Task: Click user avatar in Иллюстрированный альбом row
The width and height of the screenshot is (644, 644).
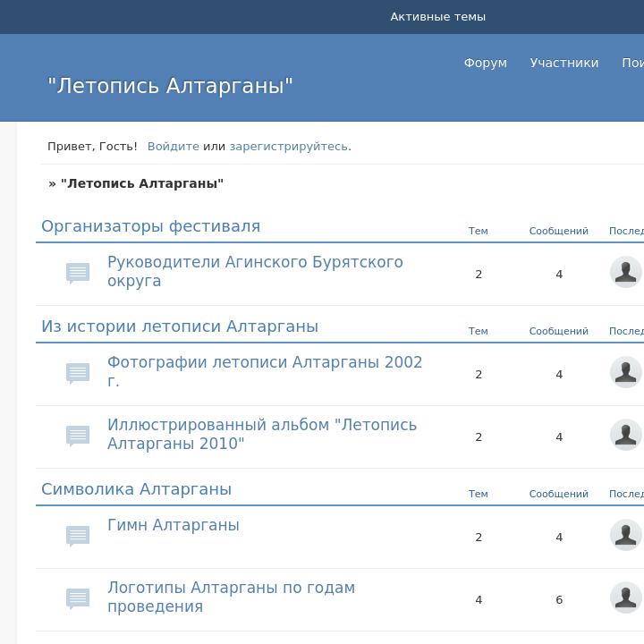Action: [x=626, y=435]
